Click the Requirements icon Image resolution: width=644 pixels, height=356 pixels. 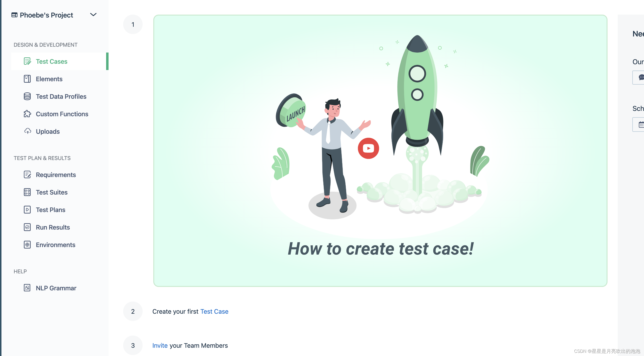(x=27, y=174)
